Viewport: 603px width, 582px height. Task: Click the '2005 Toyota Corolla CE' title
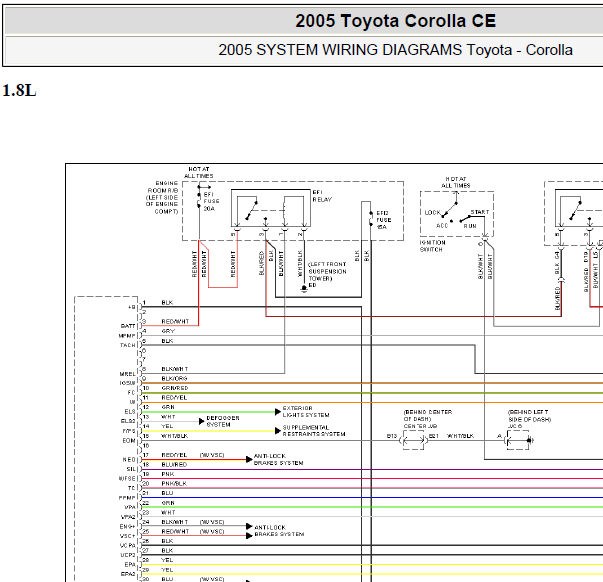(x=395, y=21)
